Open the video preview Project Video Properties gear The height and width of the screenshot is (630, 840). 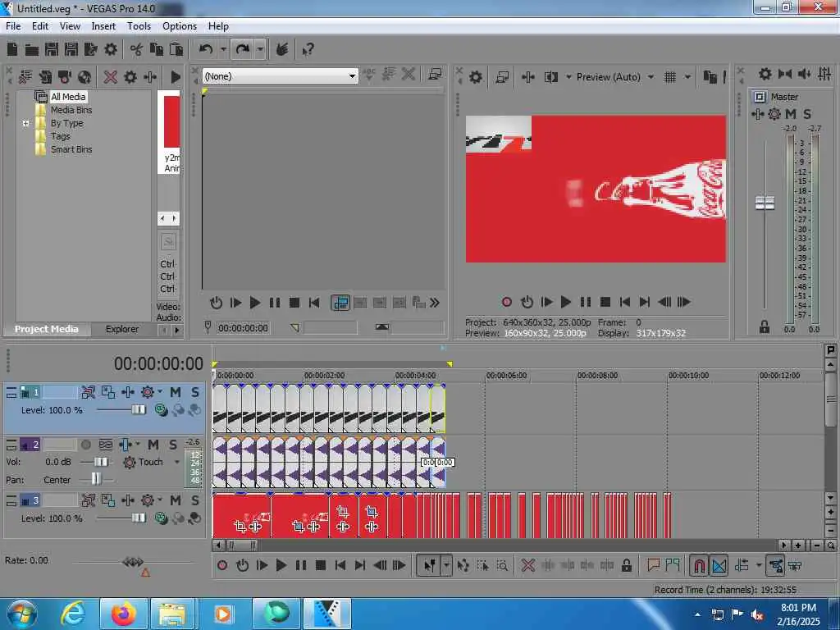coord(476,77)
